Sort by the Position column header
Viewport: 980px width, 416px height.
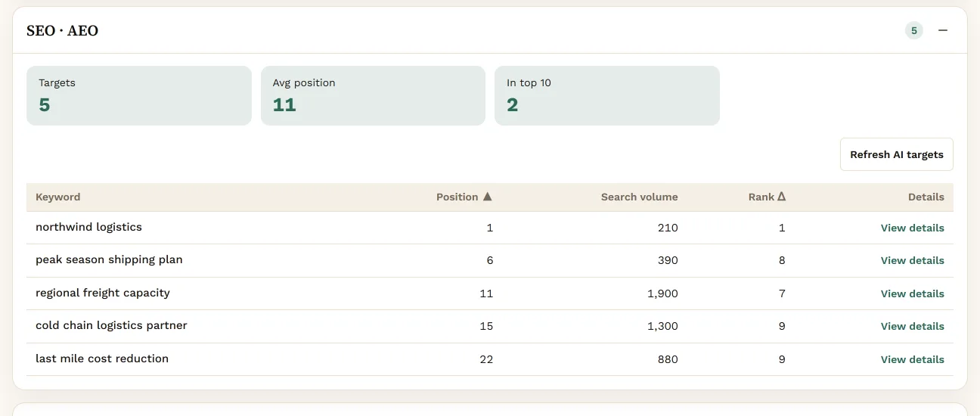464,197
